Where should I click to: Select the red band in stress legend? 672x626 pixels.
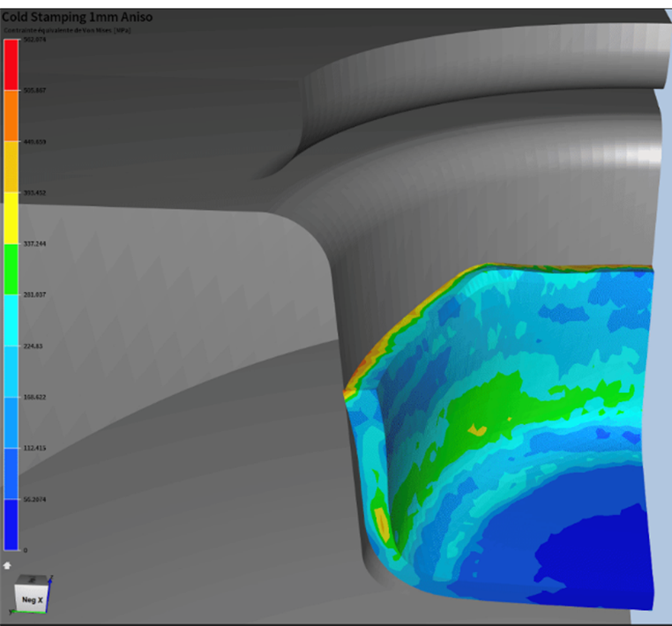(x=11, y=64)
